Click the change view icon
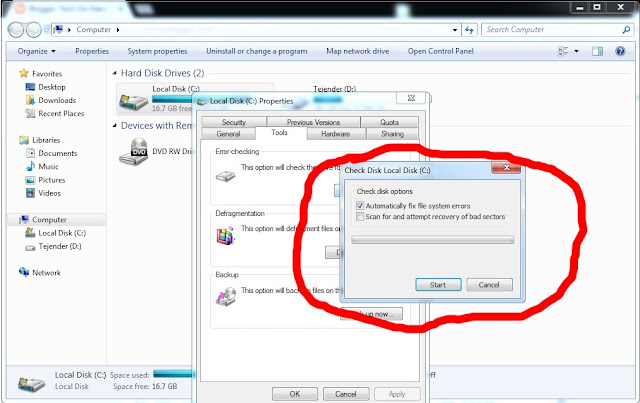 563,51
